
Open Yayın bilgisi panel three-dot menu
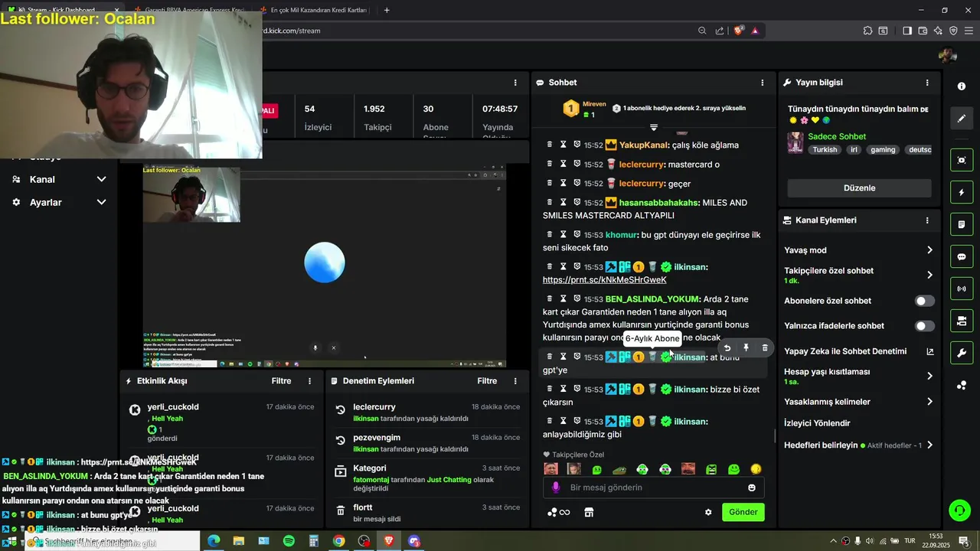927,83
